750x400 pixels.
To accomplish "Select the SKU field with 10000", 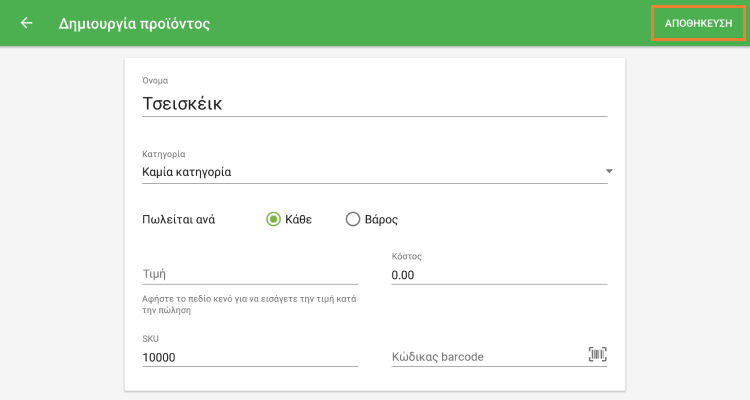I will [x=250, y=356].
